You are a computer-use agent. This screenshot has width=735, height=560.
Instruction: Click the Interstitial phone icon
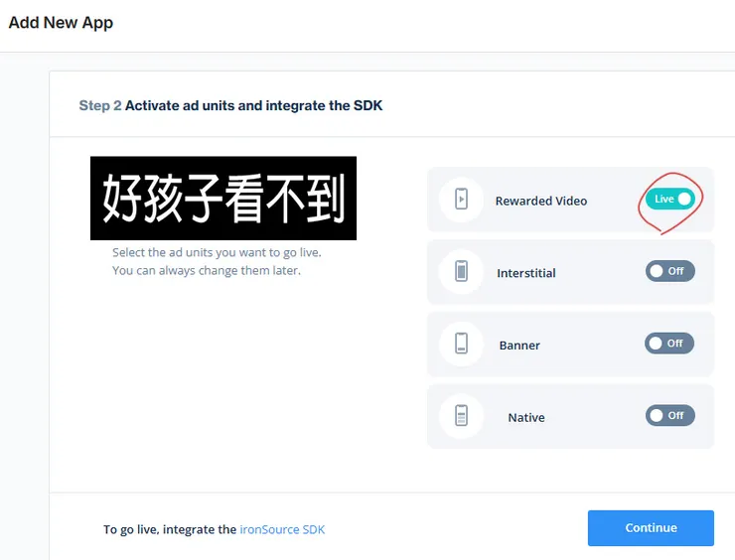coord(461,271)
